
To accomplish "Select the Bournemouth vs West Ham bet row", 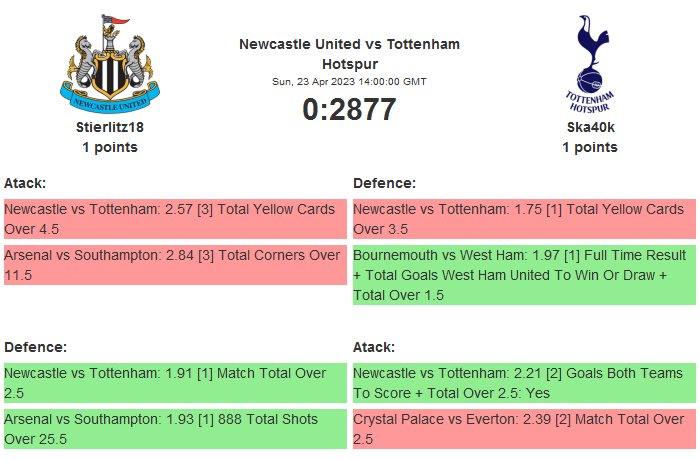I will (524, 275).
